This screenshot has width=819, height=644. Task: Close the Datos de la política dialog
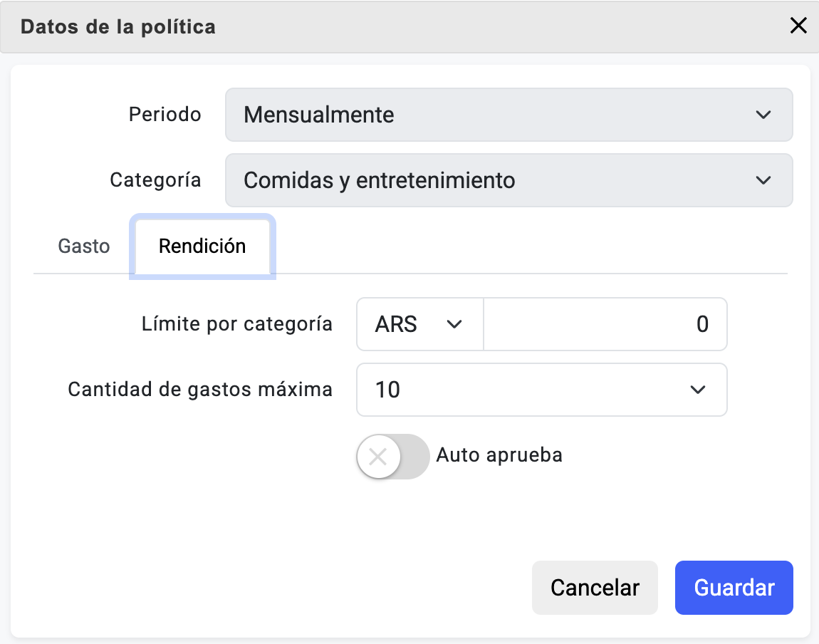tap(798, 26)
